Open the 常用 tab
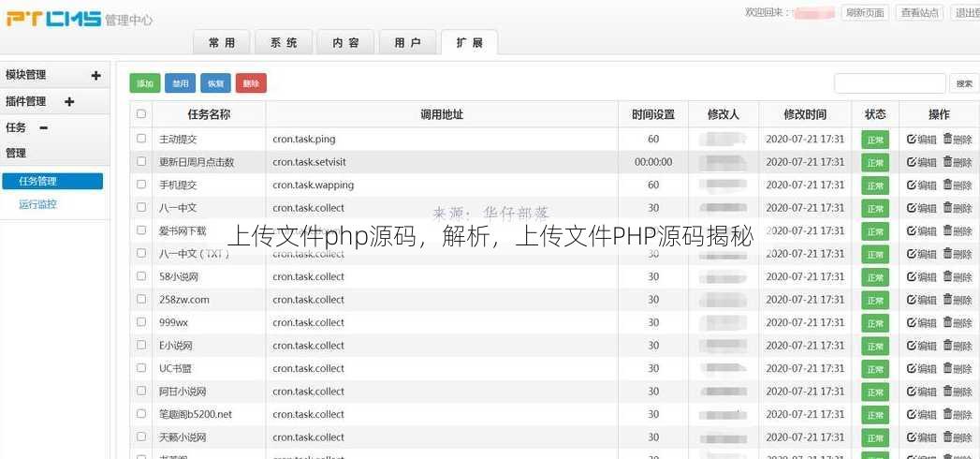 coord(222,42)
